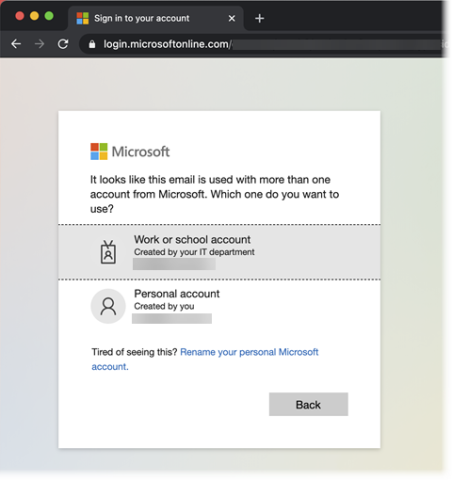Choose Personal account
This screenshot has height=480, width=452.
click(219, 306)
